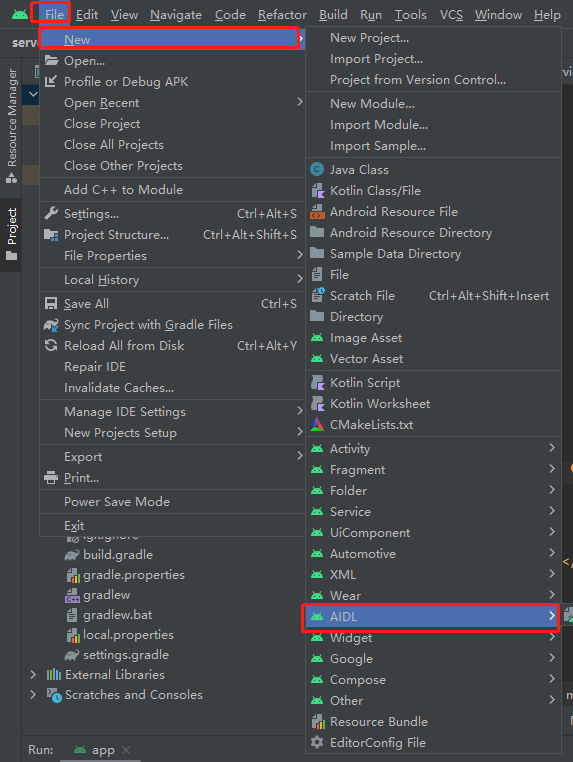Screen dimensions: 573x762
Task: Click the Save All floppy icon
Action: pos(51,304)
